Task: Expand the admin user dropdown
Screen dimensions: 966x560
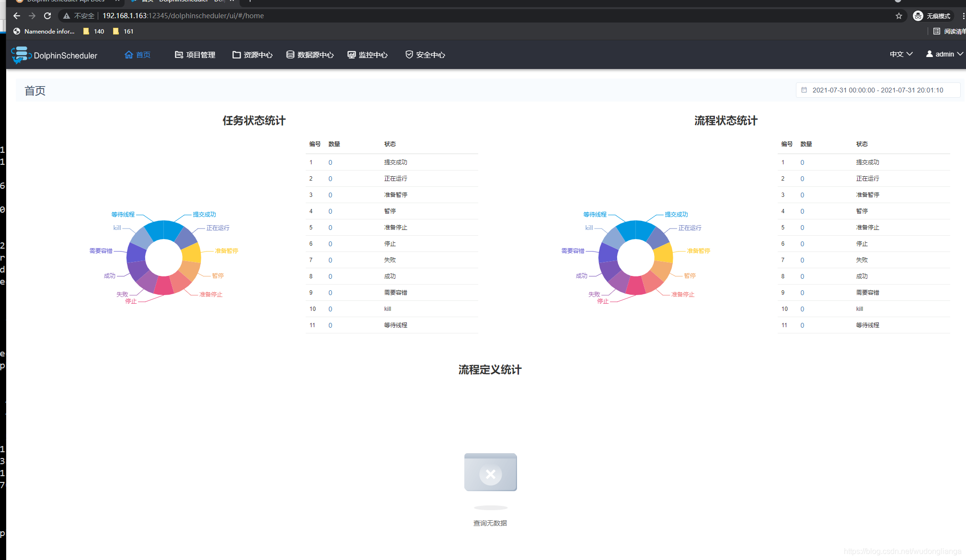Action: (x=943, y=54)
